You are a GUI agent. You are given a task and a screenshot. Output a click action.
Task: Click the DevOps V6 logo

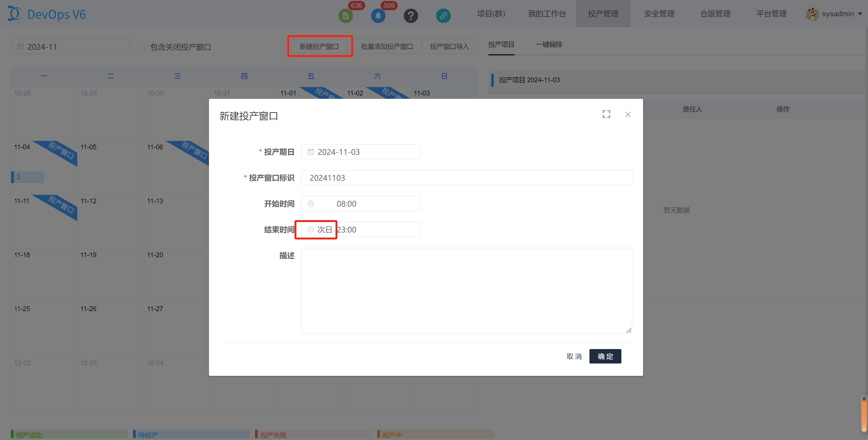click(47, 14)
